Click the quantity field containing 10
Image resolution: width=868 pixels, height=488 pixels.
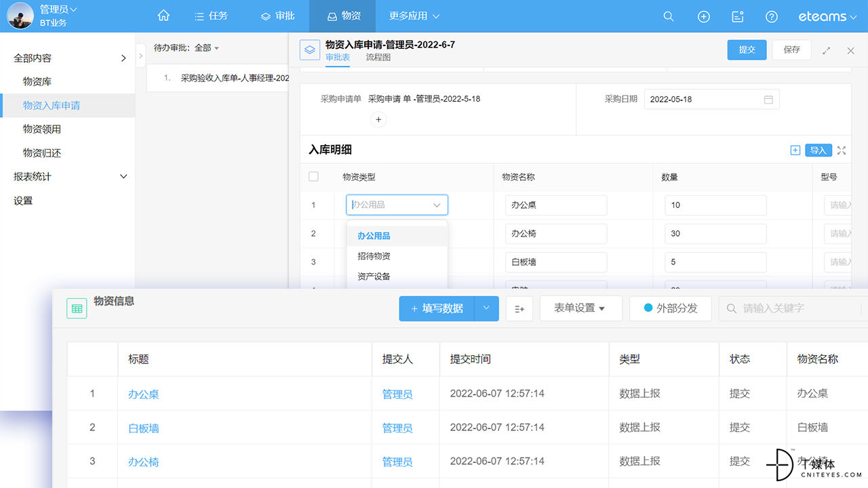click(x=715, y=205)
